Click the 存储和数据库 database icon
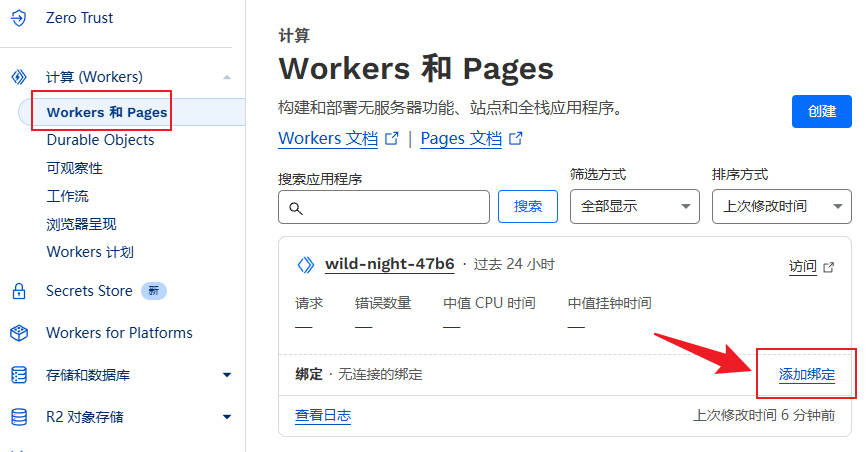This screenshot has height=452, width=868. pyautogui.click(x=18, y=375)
